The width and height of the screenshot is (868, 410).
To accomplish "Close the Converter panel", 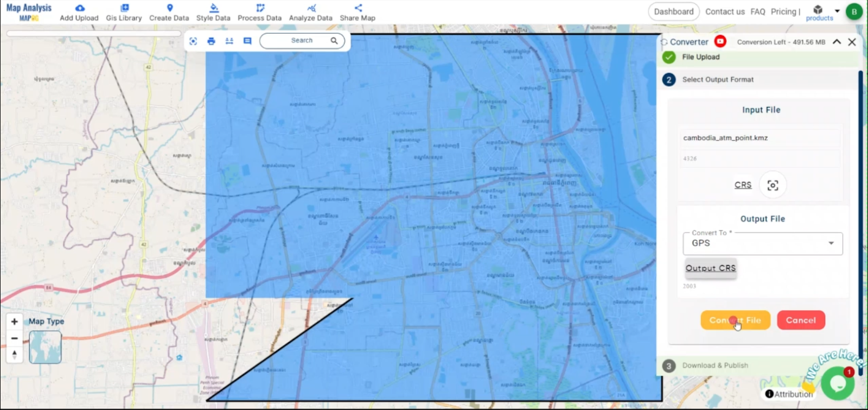I will [852, 42].
